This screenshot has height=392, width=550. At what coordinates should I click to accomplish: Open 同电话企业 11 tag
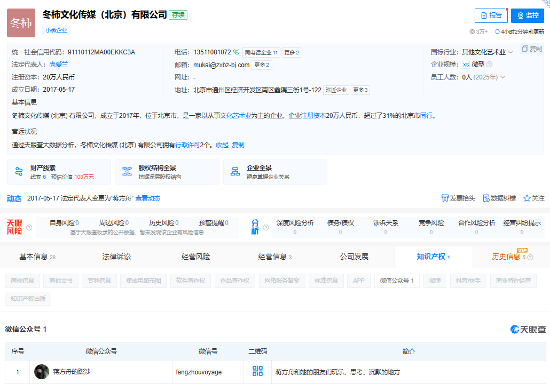(x=261, y=53)
